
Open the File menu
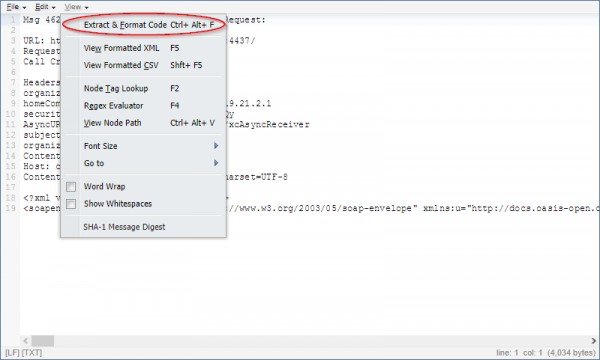(16, 7)
